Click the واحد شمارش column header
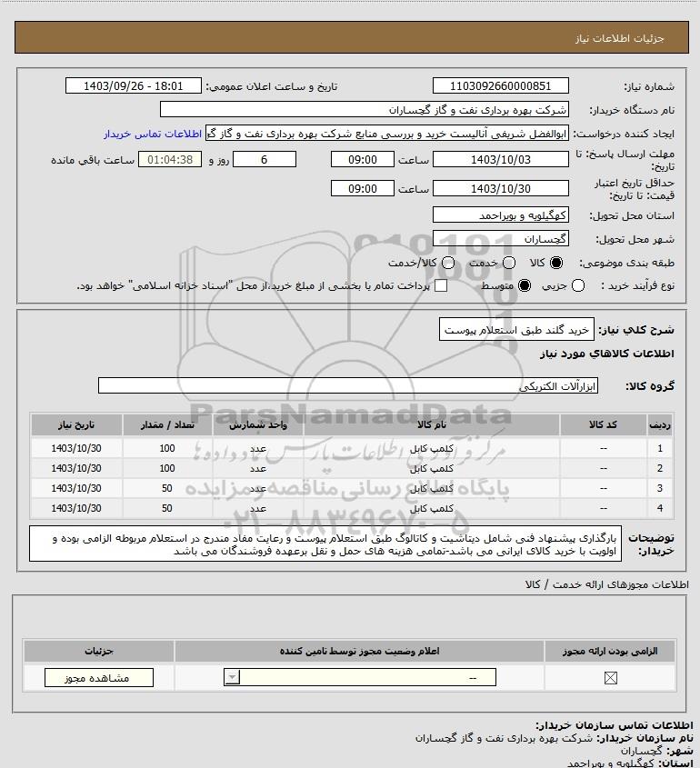700x768 pixels. pyautogui.click(x=258, y=424)
